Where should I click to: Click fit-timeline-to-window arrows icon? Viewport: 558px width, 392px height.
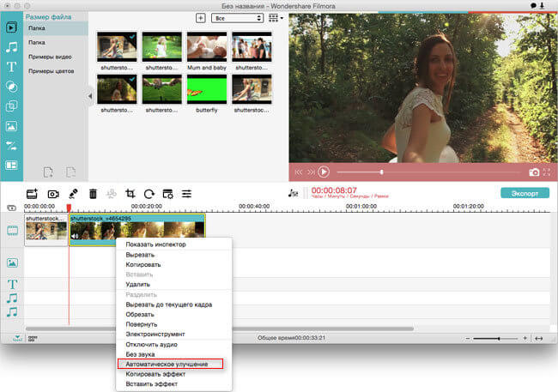pos(539,339)
